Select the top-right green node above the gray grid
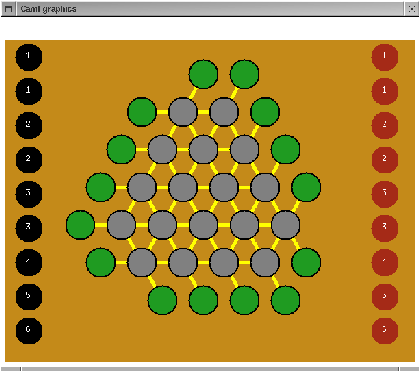 pyautogui.click(x=244, y=74)
